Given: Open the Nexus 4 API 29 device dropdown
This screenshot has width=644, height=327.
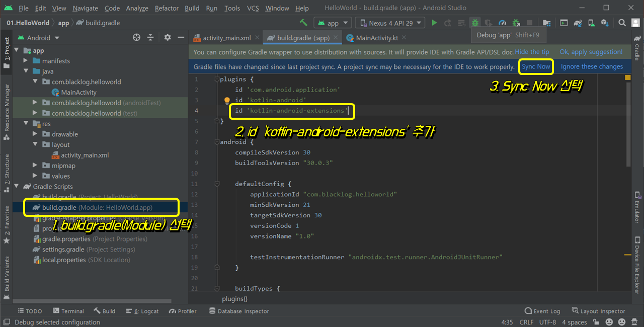Looking at the screenshot, I should click(390, 23).
